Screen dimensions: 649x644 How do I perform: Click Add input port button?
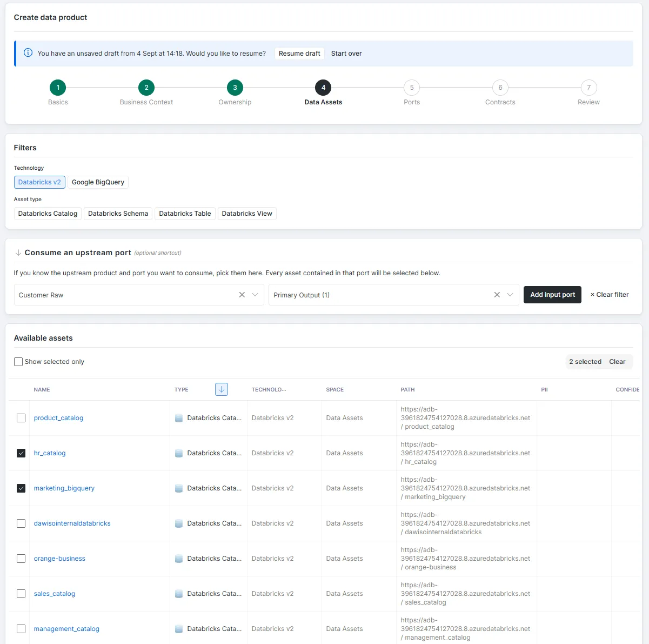[552, 295]
